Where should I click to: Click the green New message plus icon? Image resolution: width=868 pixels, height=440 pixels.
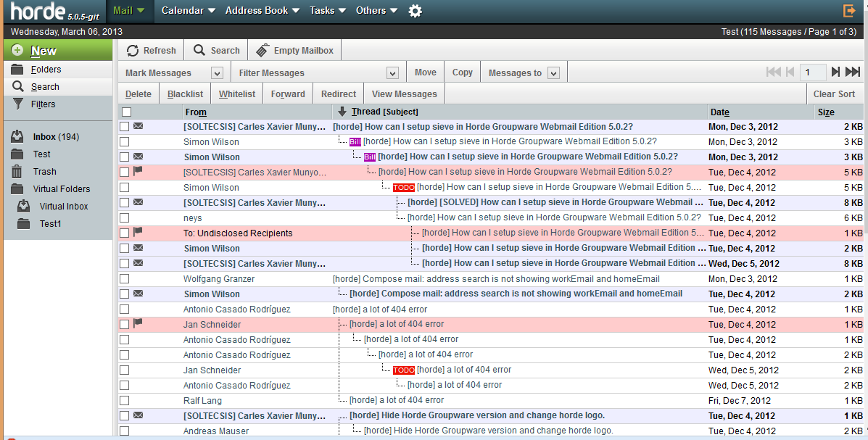tap(17, 50)
